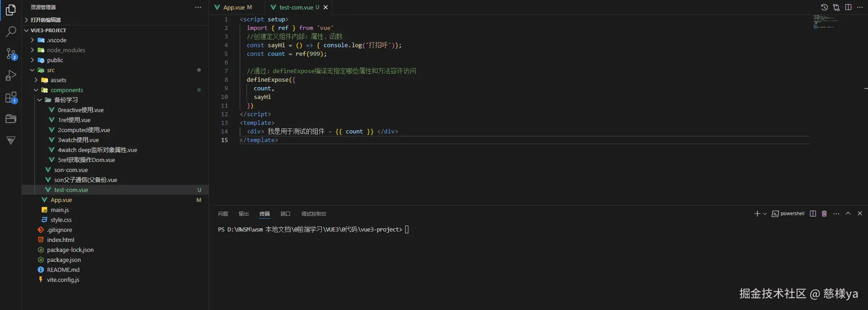
Task: Open the 问题 panel tab
Action: click(223, 214)
